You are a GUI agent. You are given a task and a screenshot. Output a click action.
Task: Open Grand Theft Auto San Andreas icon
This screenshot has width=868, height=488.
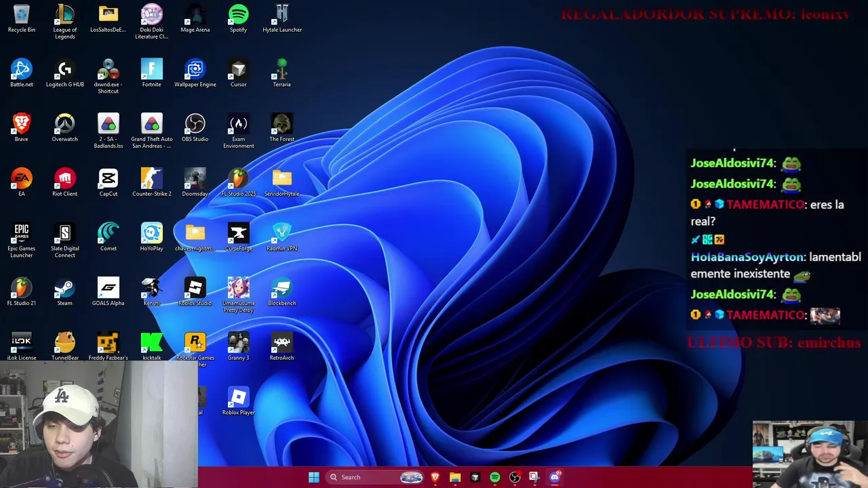point(152,131)
